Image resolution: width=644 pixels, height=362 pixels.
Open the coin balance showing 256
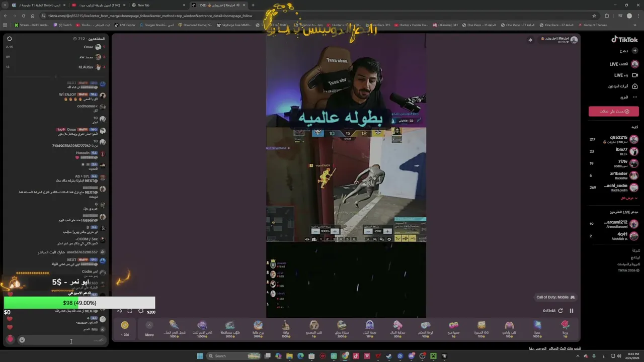125,329
